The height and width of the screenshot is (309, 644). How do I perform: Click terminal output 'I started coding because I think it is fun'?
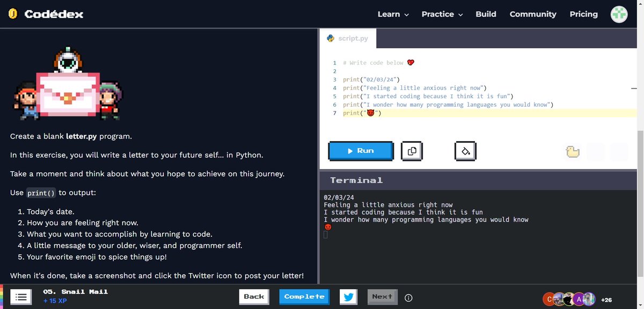tap(404, 212)
